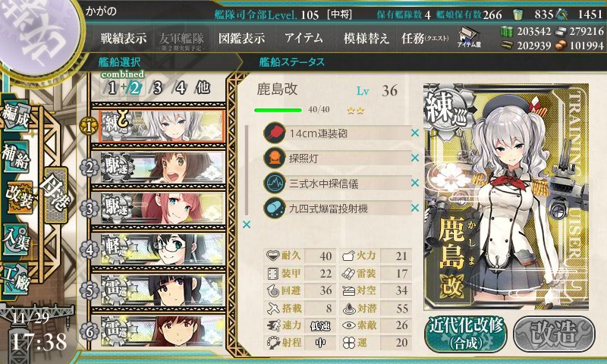The width and height of the screenshot is (607, 364).
Task: Open the 入渠 docking repair icon
Action: point(16,239)
